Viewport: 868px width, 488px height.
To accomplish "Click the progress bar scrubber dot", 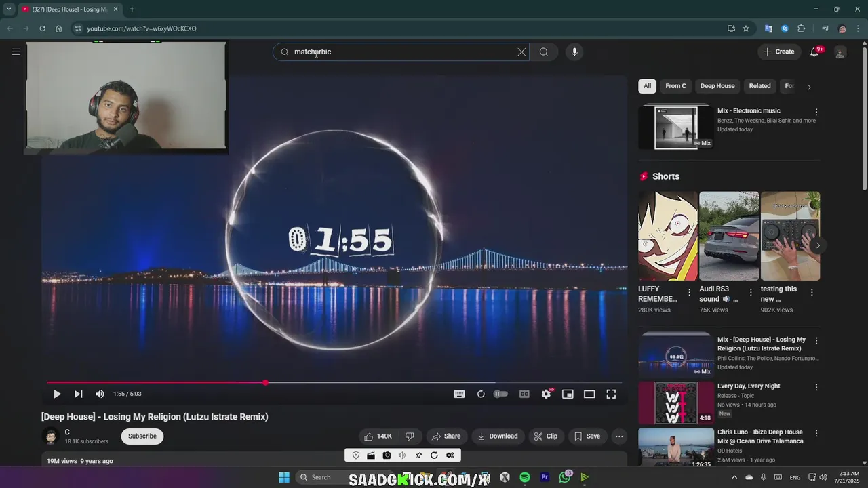I will (266, 383).
